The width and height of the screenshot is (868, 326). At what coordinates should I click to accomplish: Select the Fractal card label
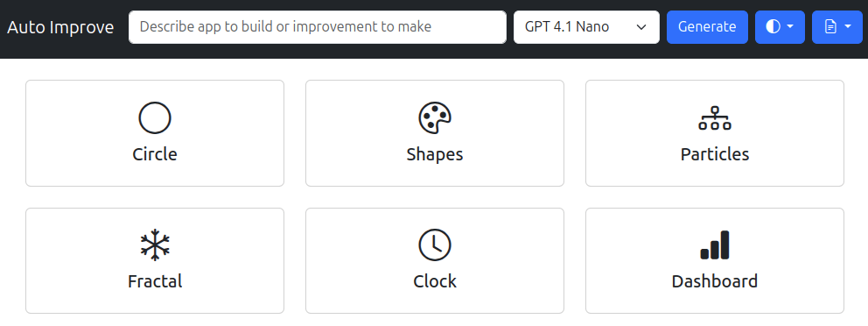coord(155,281)
